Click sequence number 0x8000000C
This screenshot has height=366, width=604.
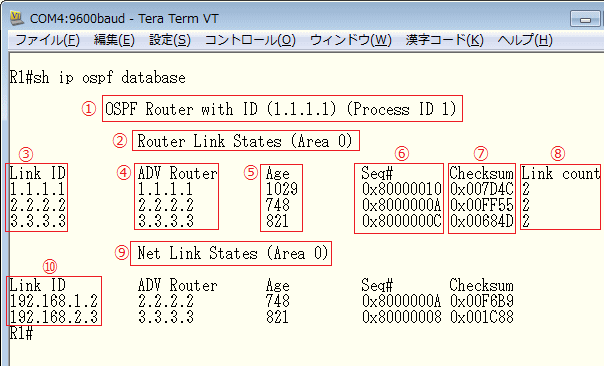click(401, 221)
